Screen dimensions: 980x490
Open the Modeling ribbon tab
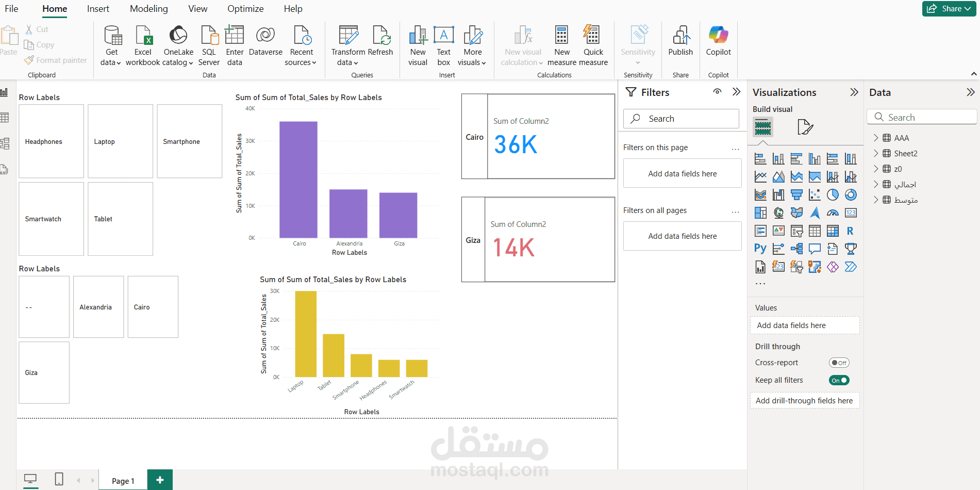(x=148, y=9)
